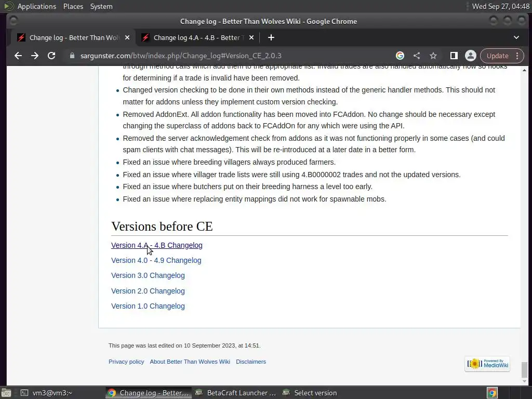Open the Disclaimers footer link
Image resolution: width=532 pixels, height=399 pixels.
point(251,362)
